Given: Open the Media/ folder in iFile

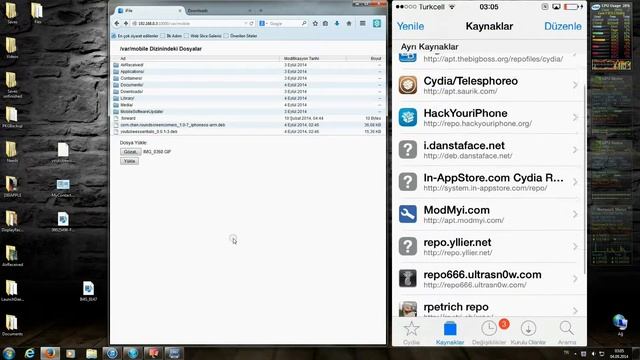Looking at the screenshot, I should (127, 105).
